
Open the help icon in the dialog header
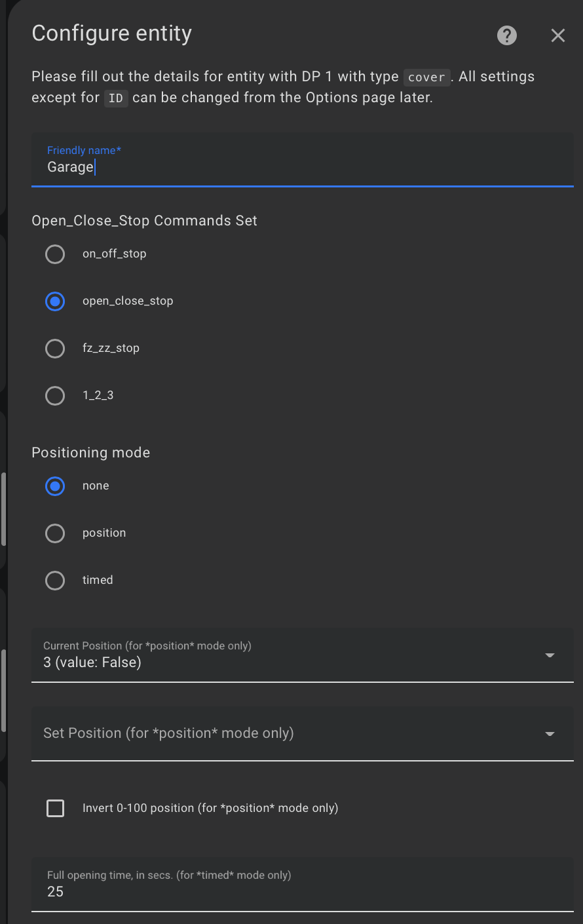tap(506, 35)
